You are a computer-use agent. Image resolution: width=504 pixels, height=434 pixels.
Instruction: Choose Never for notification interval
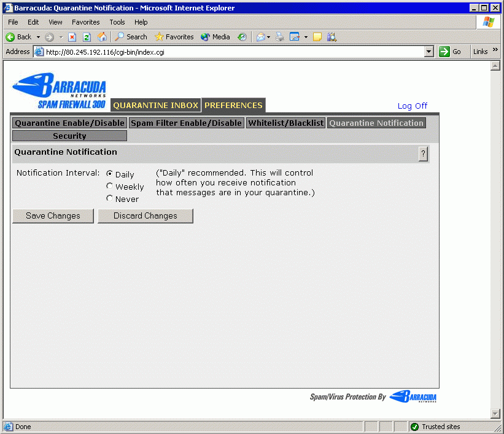tap(110, 198)
